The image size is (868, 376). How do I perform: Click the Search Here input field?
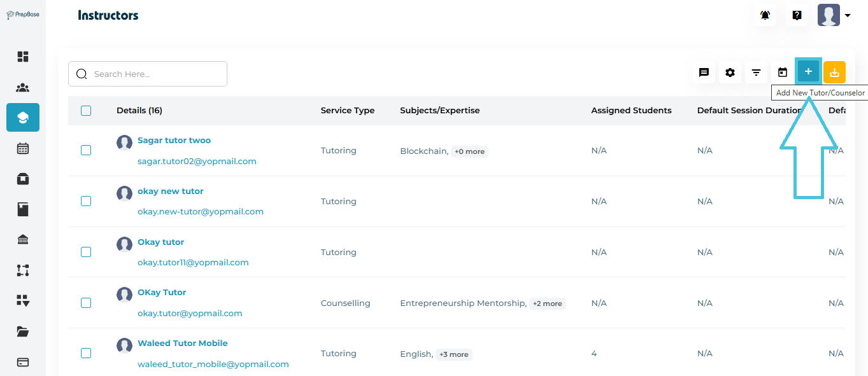pyautogui.click(x=153, y=74)
